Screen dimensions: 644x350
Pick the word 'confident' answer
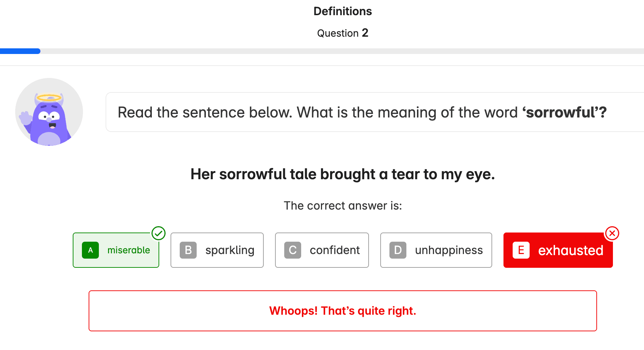pyautogui.click(x=335, y=250)
